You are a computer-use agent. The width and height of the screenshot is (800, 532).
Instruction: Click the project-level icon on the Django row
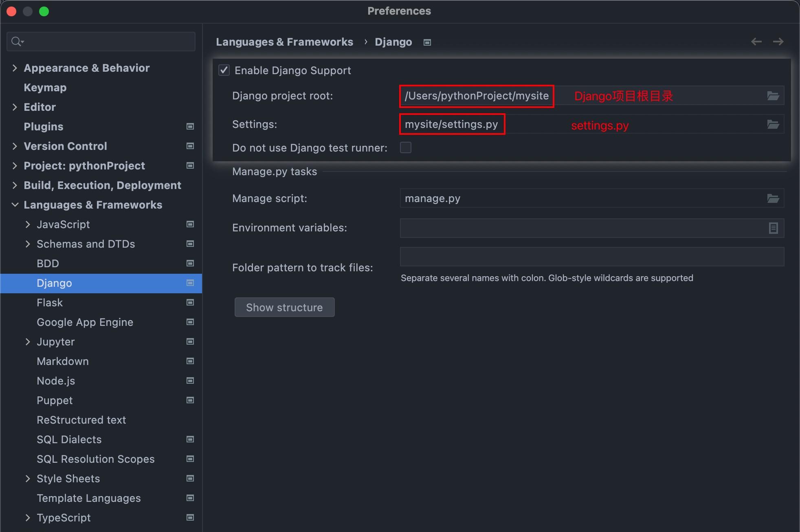(x=190, y=283)
